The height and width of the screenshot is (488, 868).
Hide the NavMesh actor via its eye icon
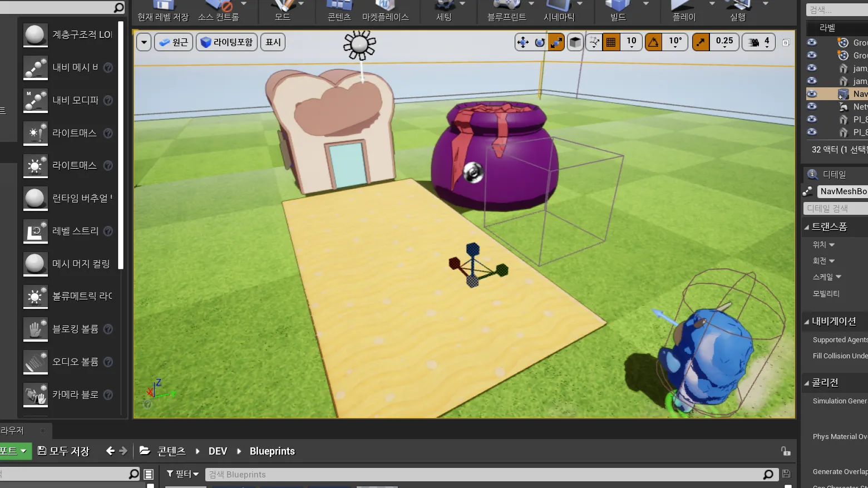click(x=812, y=93)
